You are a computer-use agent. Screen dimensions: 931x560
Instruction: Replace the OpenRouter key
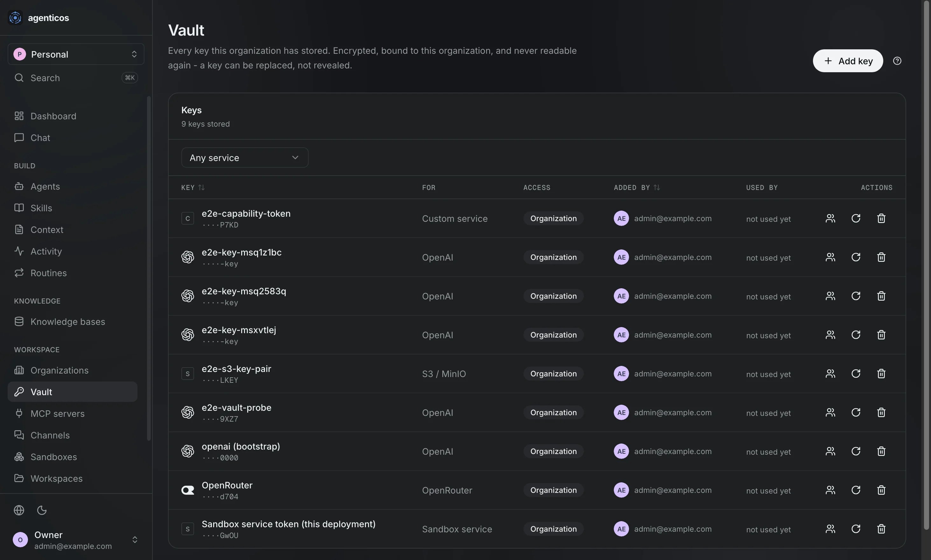(856, 491)
